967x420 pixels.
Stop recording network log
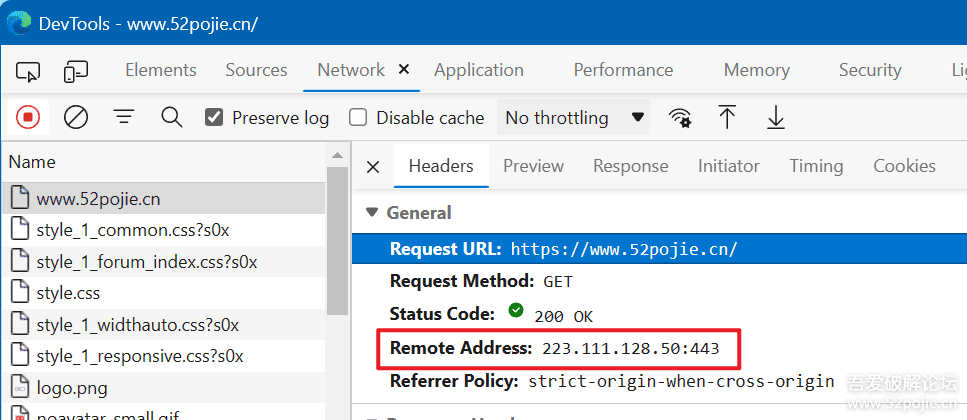pyautogui.click(x=28, y=117)
